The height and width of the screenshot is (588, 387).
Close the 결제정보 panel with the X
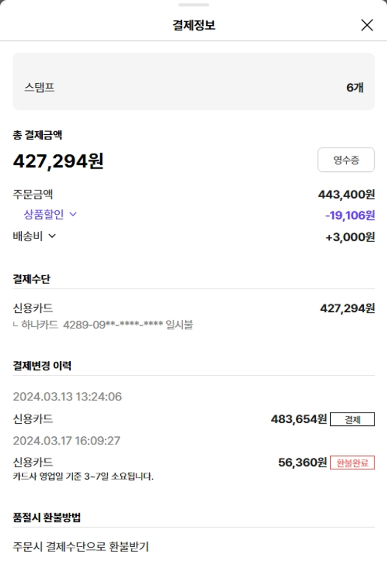click(367, 25)
